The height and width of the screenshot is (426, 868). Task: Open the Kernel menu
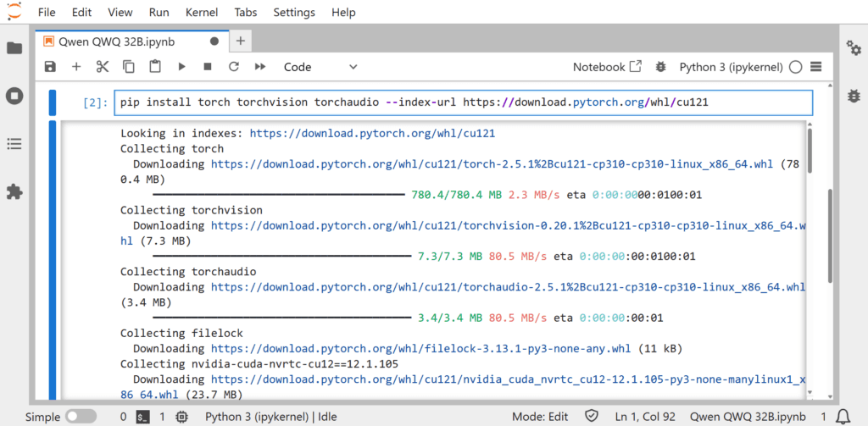pyautogui.click(x=200, y=13)
